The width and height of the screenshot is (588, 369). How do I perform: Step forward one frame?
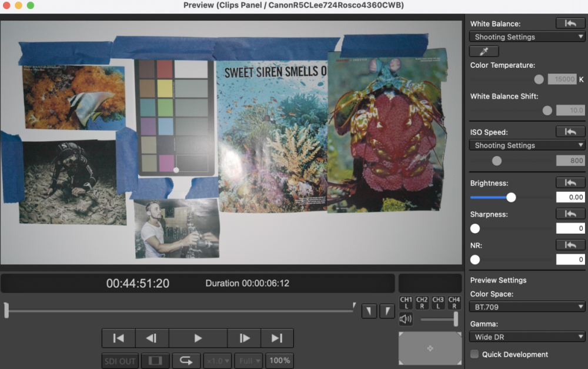click(244, 338)
